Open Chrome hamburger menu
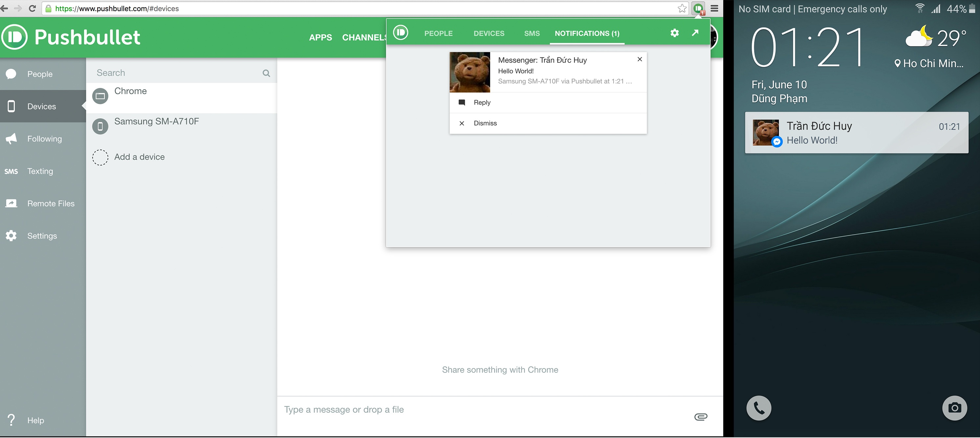Viewport: 980px width, 438px height. [x=714, y=8]
